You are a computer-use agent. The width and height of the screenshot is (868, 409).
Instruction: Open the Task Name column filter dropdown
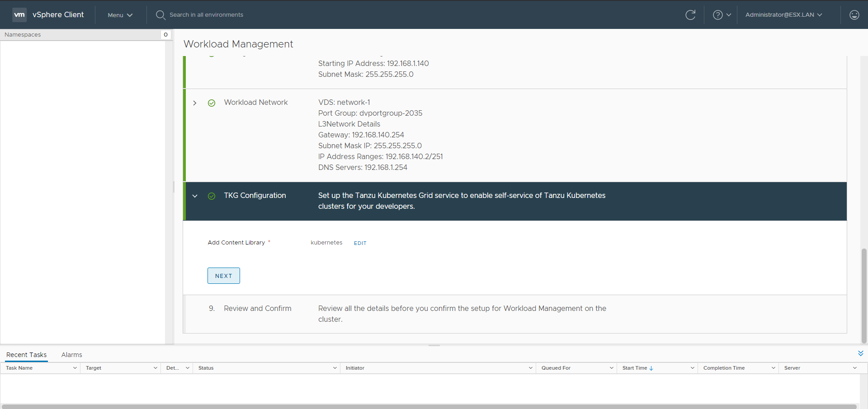coord(75,368)
